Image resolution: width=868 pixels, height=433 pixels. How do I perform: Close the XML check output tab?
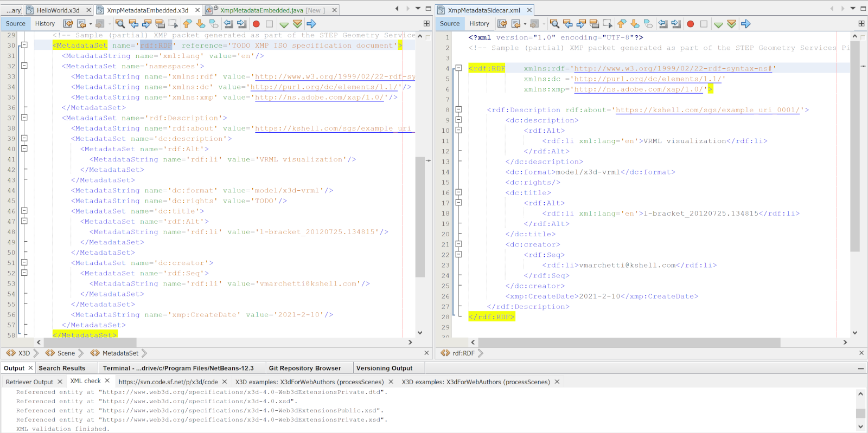click(x=107, y=381)
